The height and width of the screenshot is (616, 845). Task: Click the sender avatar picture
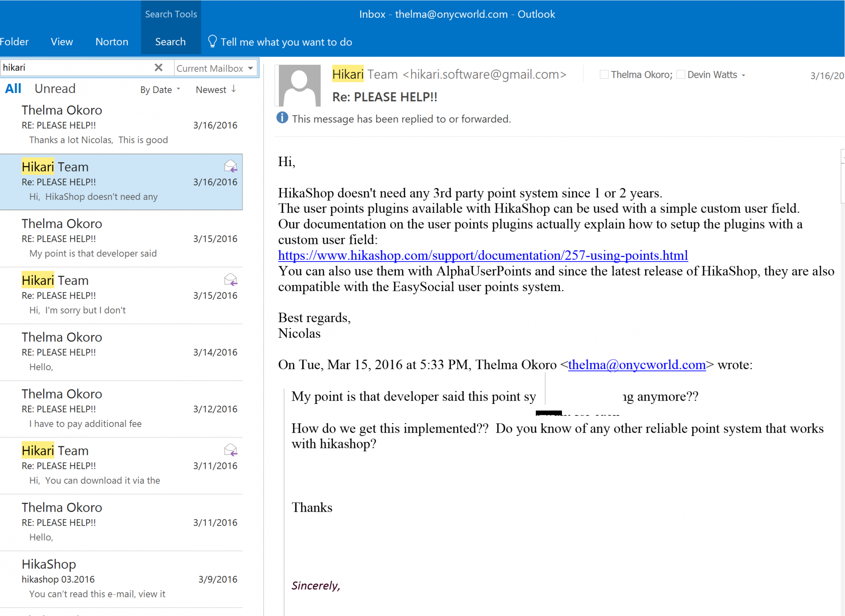pos(299,85)
